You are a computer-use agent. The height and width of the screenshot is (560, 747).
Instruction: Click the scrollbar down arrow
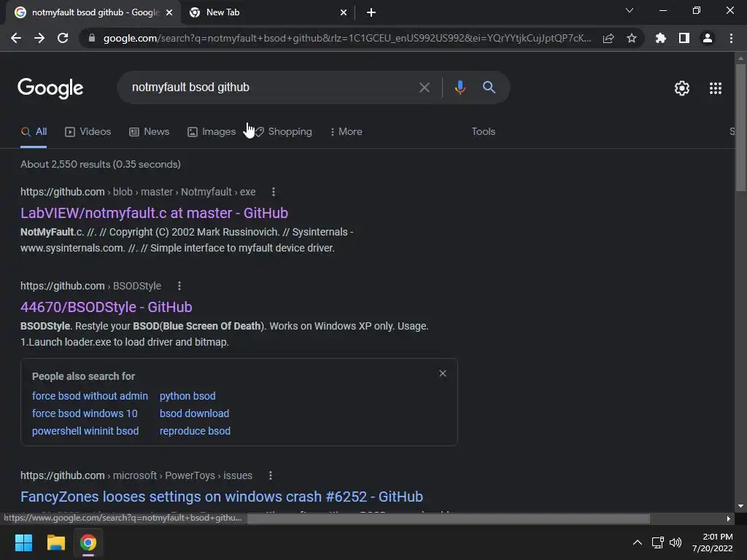[740, 506]
